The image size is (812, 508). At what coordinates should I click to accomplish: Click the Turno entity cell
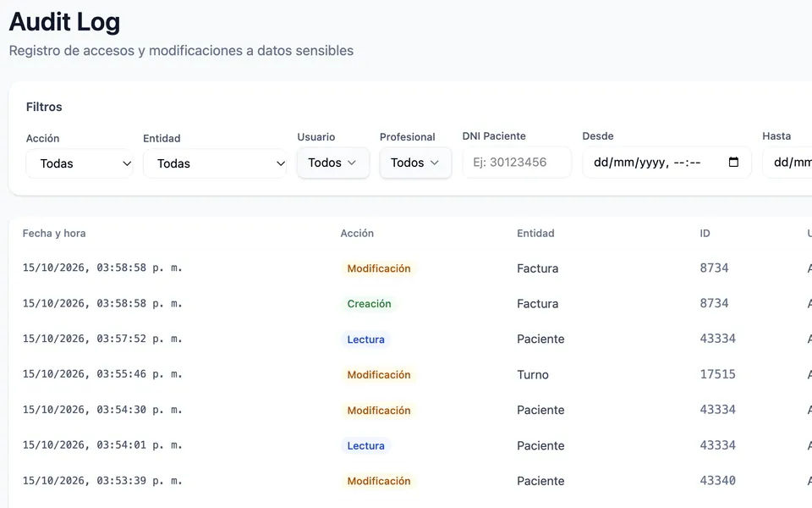(532, 375)
